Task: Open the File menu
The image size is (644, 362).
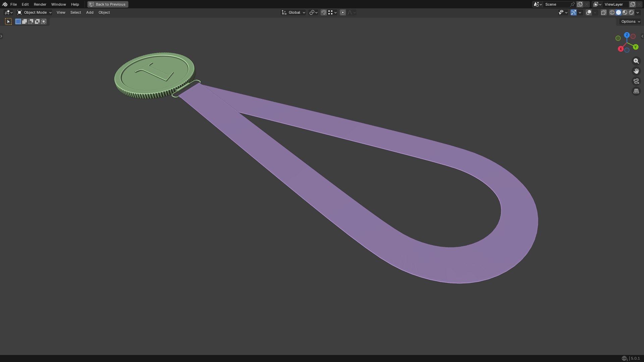Action: [13, 4]
